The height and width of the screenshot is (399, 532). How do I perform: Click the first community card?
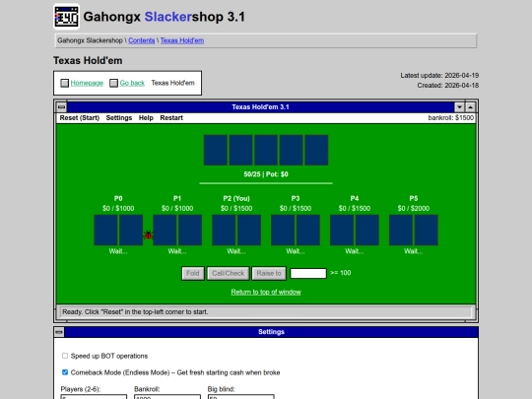click(x=216, y=150)
